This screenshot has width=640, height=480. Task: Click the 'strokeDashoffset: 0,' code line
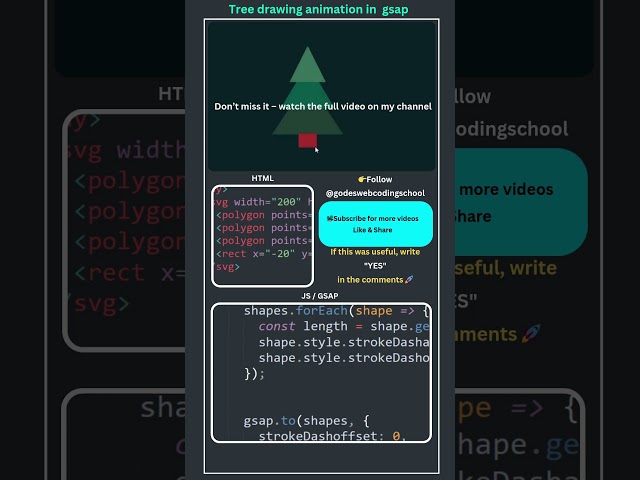(x=333, y=436)
